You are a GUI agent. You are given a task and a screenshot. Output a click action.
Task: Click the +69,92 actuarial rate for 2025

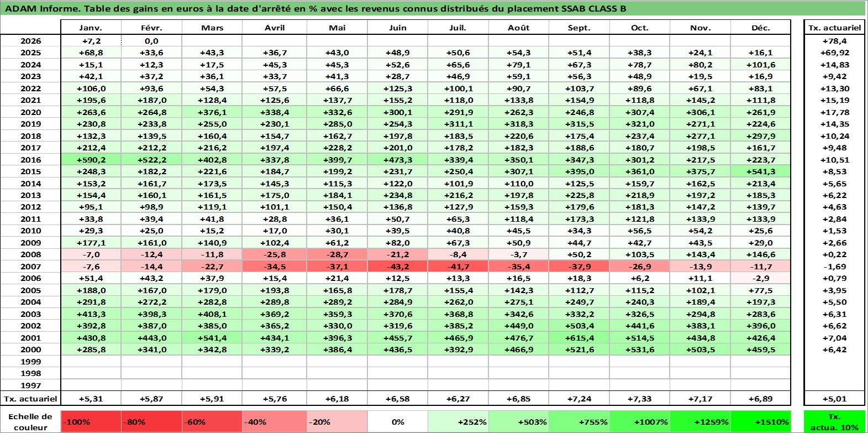click(834, 53)
